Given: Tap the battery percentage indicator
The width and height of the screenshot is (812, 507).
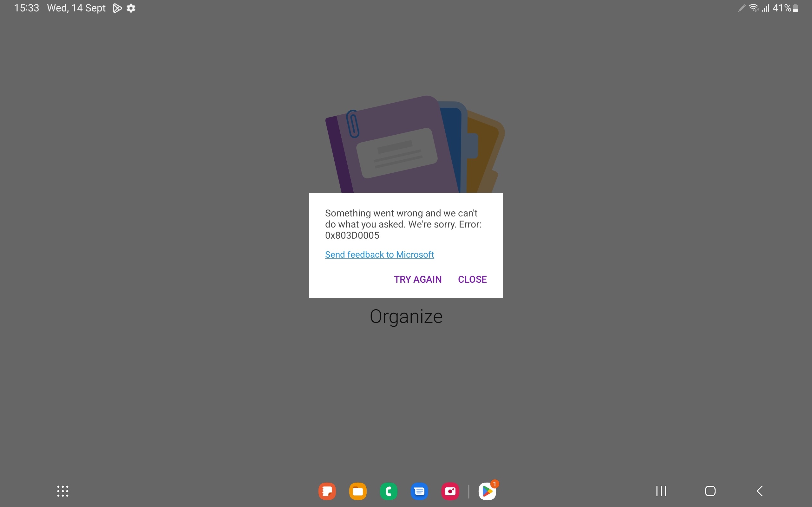Looking at the screenshot, I should 788,8.
